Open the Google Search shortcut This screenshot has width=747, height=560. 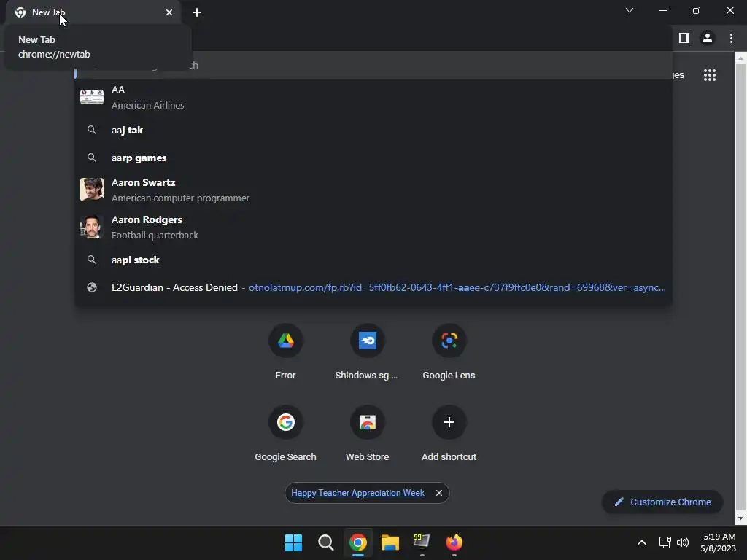(285, 434)
